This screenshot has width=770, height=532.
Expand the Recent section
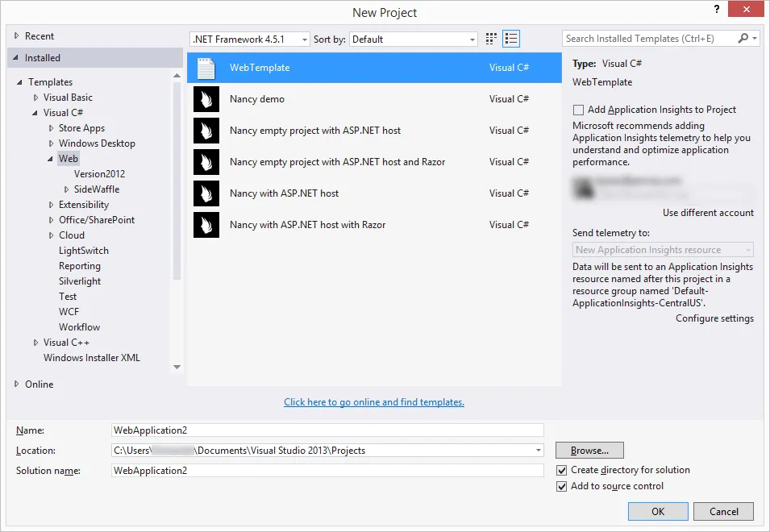pyautogui.click(x=17, y=35)
